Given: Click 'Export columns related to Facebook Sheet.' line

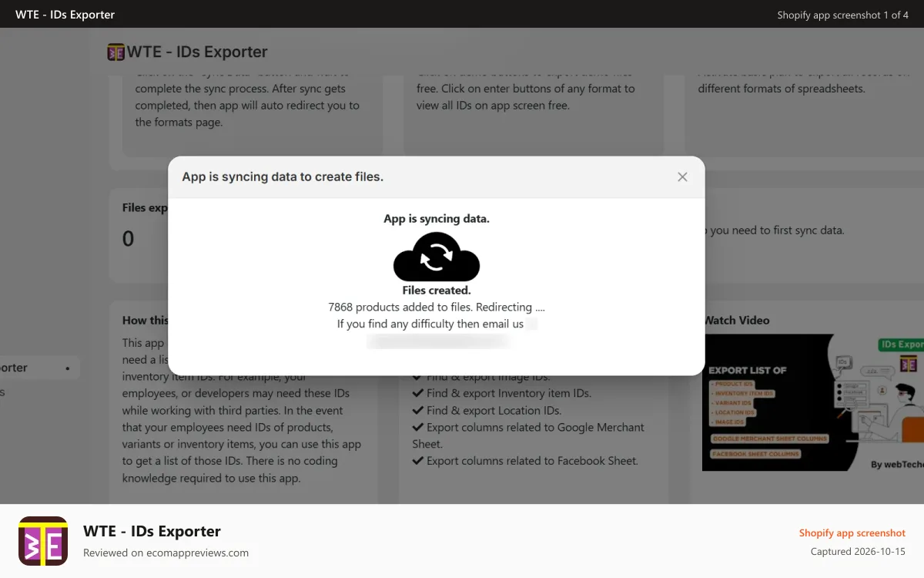Looking at the screenshot, I should click(x=532, y=461).
